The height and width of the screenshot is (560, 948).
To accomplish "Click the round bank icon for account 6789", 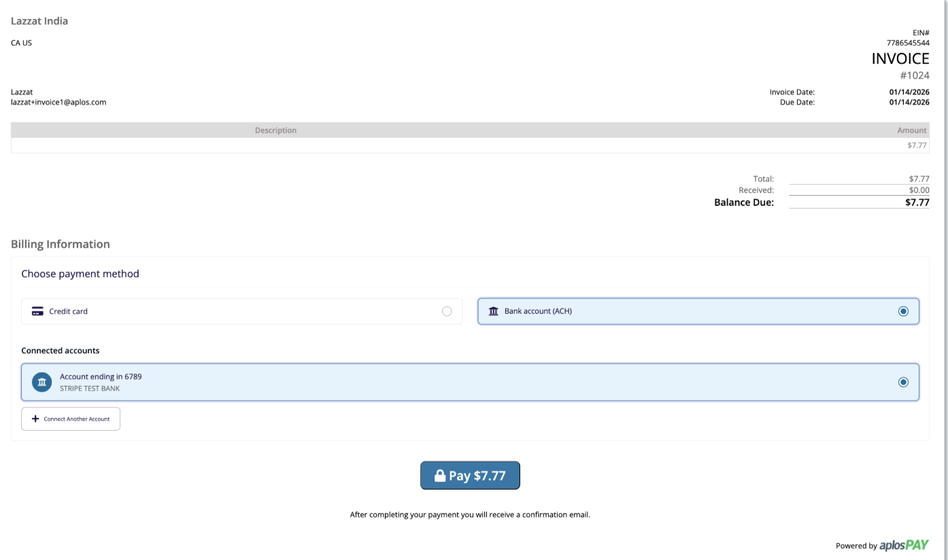I will tap(42, 382).
